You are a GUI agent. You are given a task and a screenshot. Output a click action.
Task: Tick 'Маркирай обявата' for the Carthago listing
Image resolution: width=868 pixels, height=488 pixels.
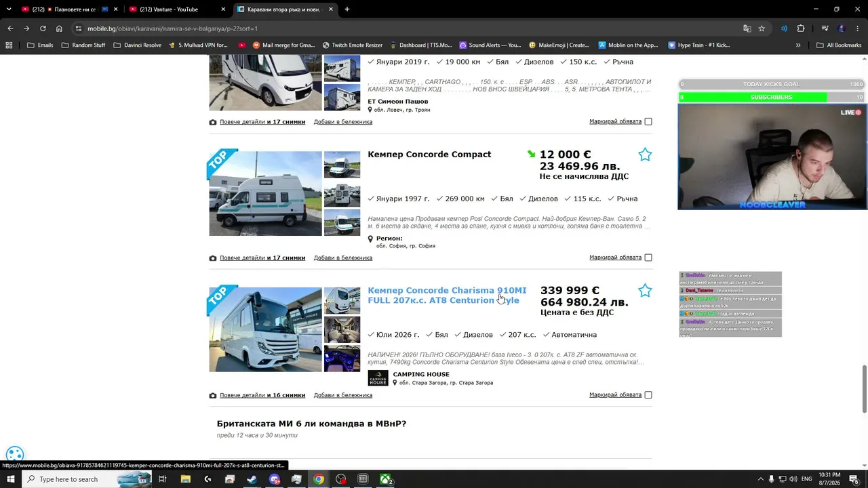(x=648, y=122)
